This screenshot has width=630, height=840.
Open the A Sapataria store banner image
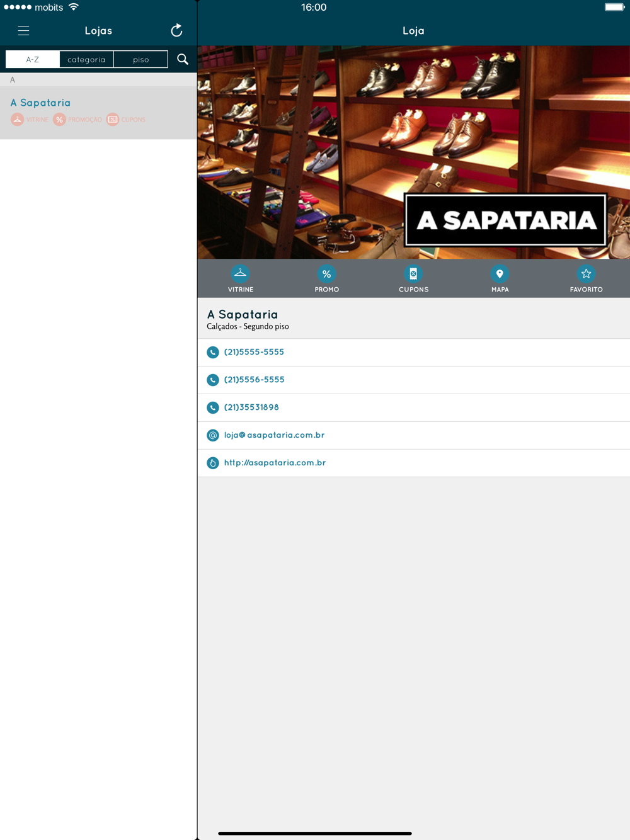tap(414, 152)
